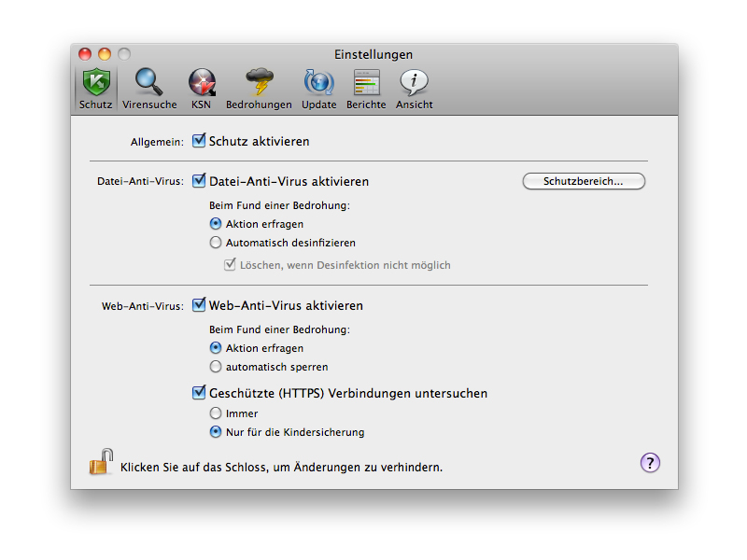Select automatisch sperren radio button

216,366
